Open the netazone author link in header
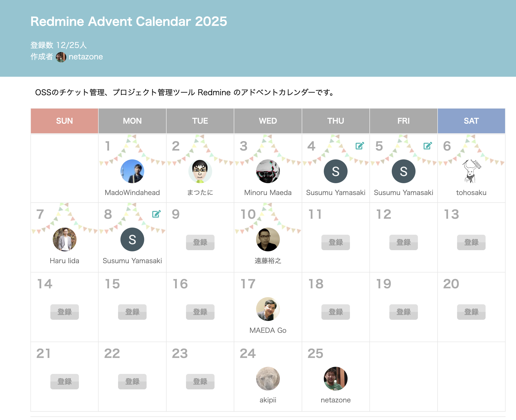The image size is (516, 420). click(x=86, y=57)
